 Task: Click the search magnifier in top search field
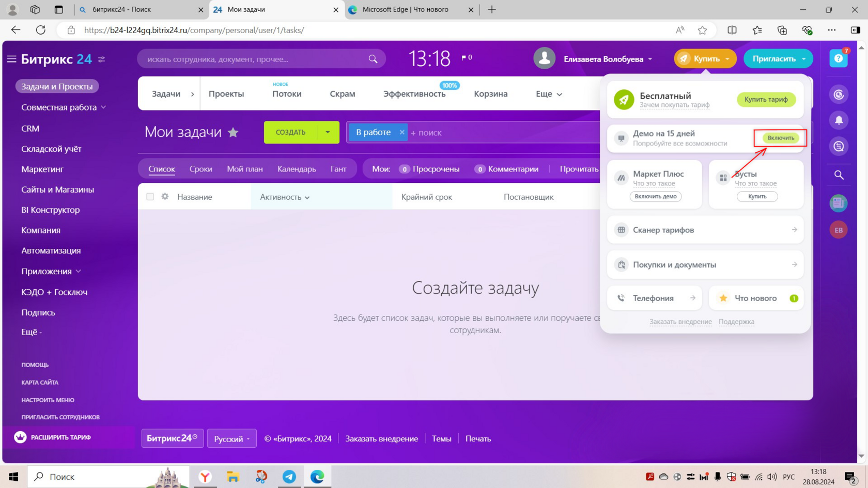[x=373, y=59]
